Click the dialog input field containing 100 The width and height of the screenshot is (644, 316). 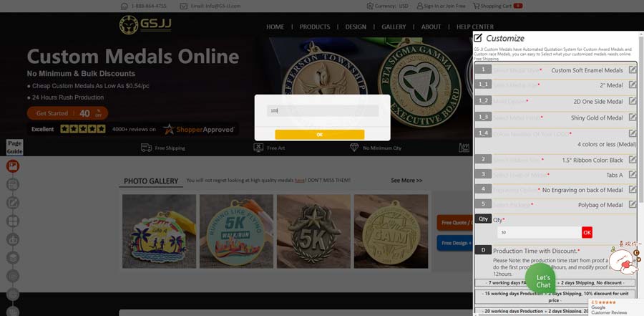point(323,110)
